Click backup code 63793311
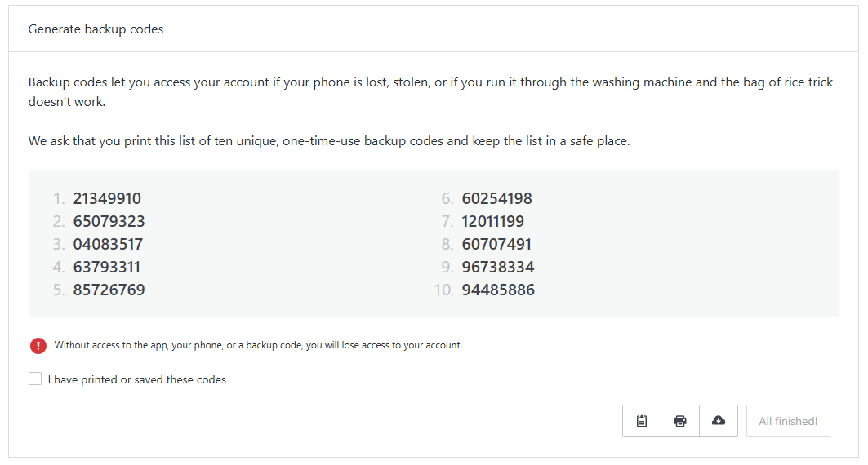The width and height of the screenshot is (868, 465). 107,267
